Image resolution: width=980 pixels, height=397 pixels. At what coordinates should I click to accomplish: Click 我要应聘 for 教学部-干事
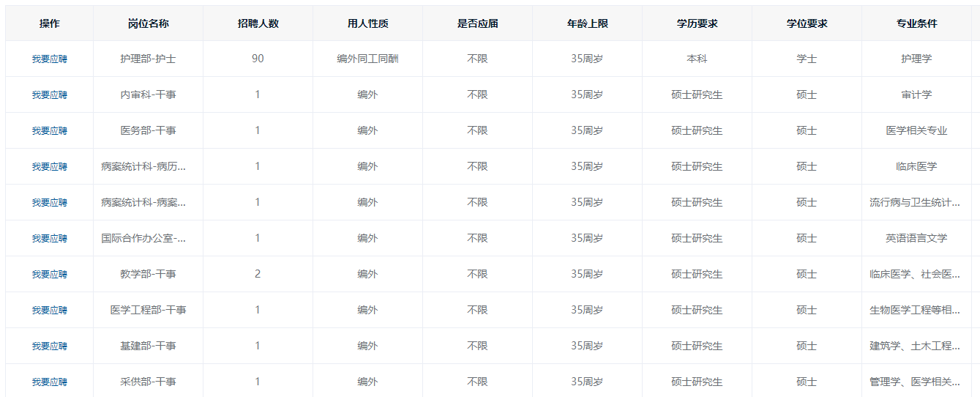[x=49, y=274]
